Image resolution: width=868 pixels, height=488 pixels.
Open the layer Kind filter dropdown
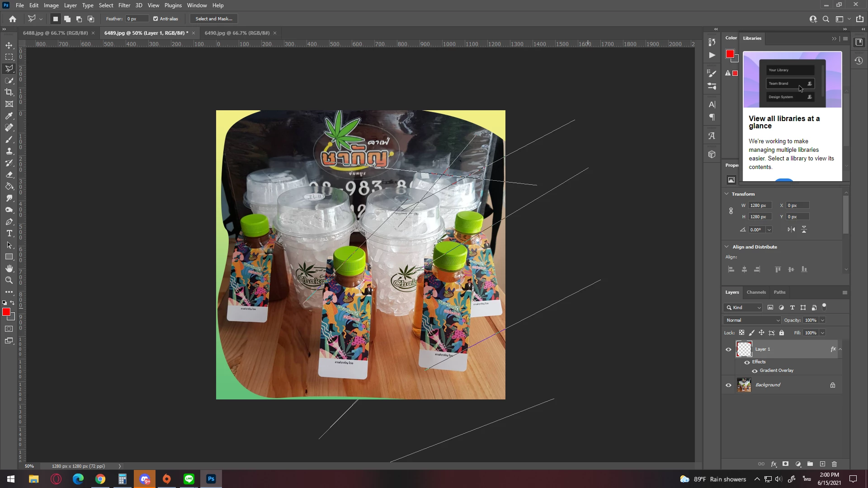[x=743, y=308]
